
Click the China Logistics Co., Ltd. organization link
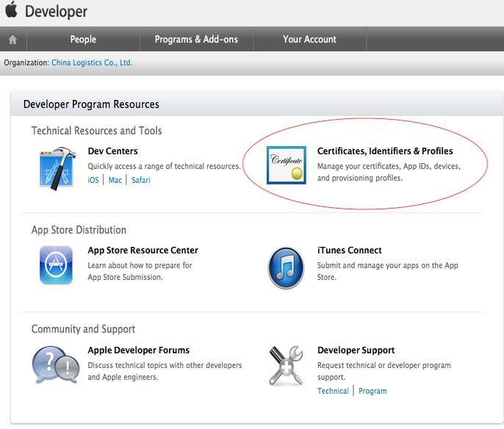(x=92, y=62)
